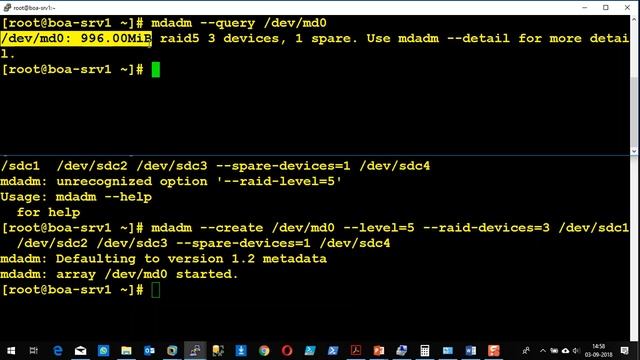Image resolution: width=640 pixels, height=360 pixels.
Task: Select the active PuTTY taskbar icon
Action: [x=195, y=351]
